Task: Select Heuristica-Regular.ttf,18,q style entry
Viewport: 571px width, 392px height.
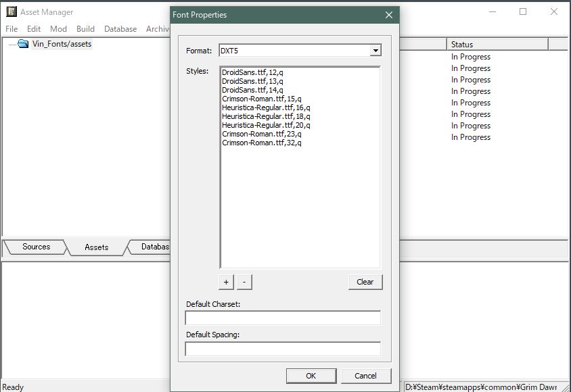Action: [265, 116]
